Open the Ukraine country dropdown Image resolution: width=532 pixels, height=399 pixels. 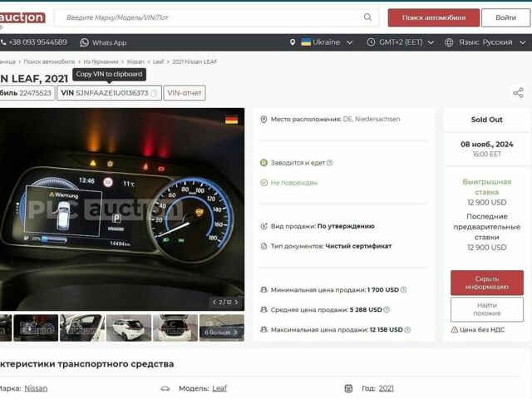[328, 42]
